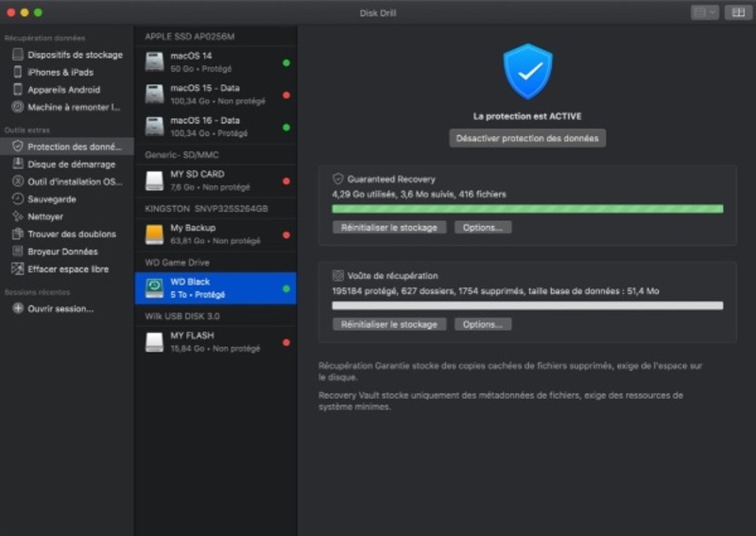Click the macOS 14 volume name
756x536 pixels.
pyautogui.click(x=191, y=56)
